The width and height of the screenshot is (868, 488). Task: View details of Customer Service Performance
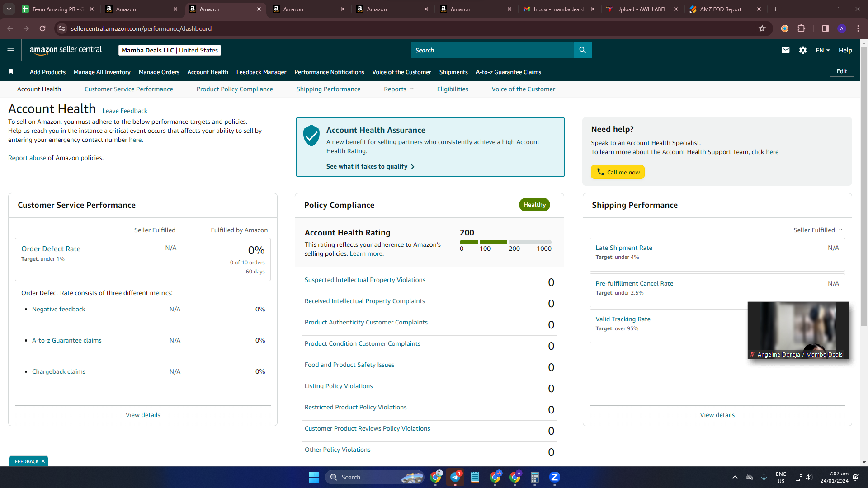coord(143,415)
